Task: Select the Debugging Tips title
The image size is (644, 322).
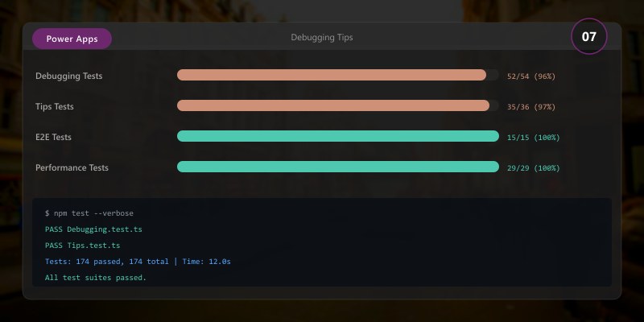Action: [321, 37]
